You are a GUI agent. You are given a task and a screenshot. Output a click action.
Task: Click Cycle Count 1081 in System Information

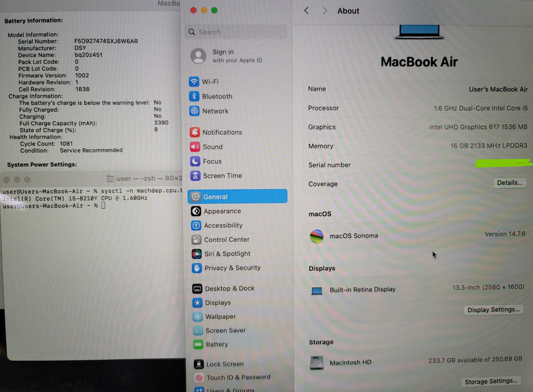point(46,144)
